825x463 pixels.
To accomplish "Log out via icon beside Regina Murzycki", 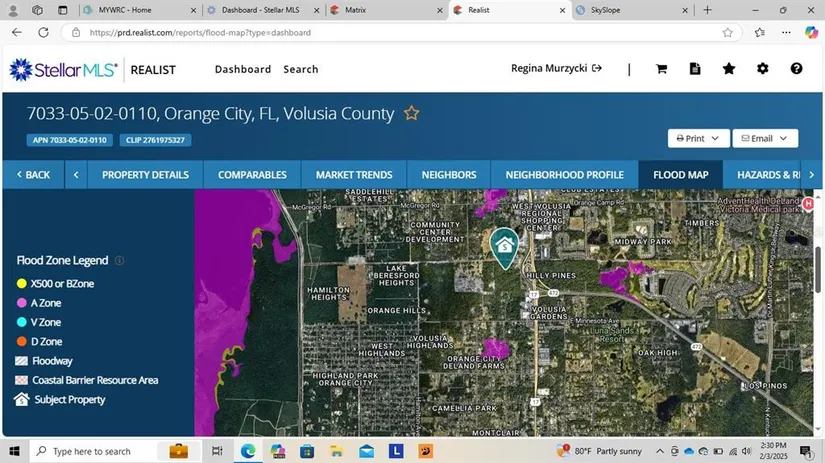I will tap(597, 69).
